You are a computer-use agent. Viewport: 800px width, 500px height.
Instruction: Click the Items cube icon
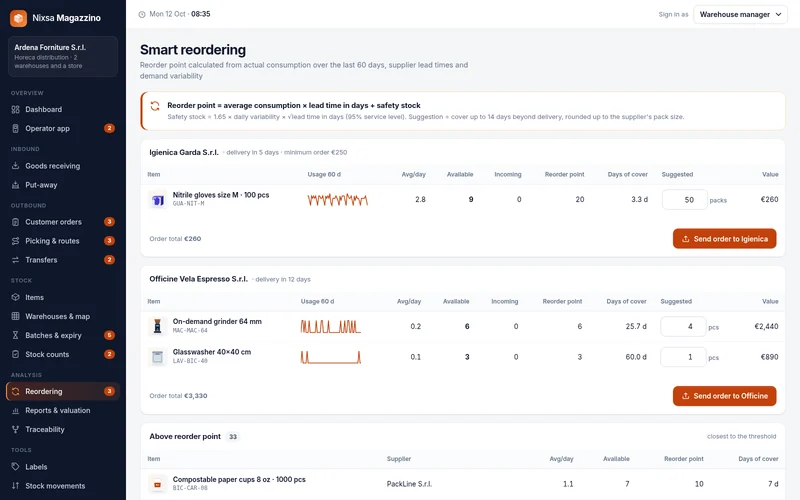[15, 297]
